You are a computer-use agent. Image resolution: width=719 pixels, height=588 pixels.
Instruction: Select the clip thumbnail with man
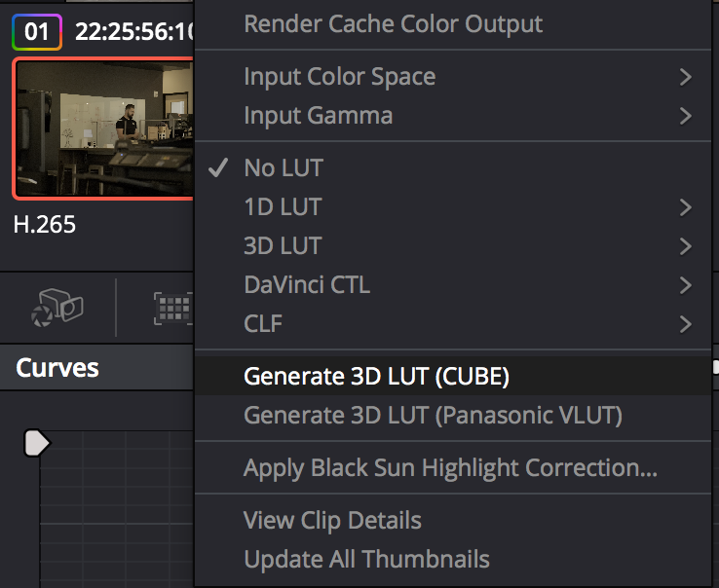(103, 129)
